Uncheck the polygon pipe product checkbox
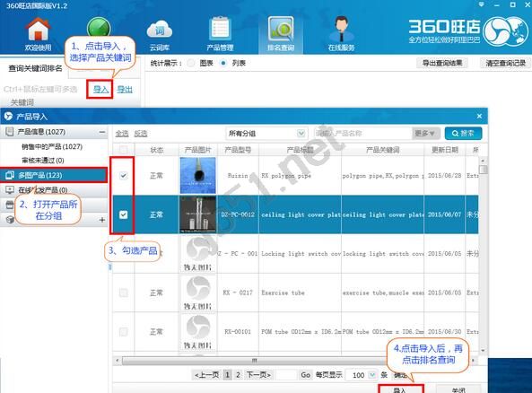532x393 pixels. [x=123, y=176]
